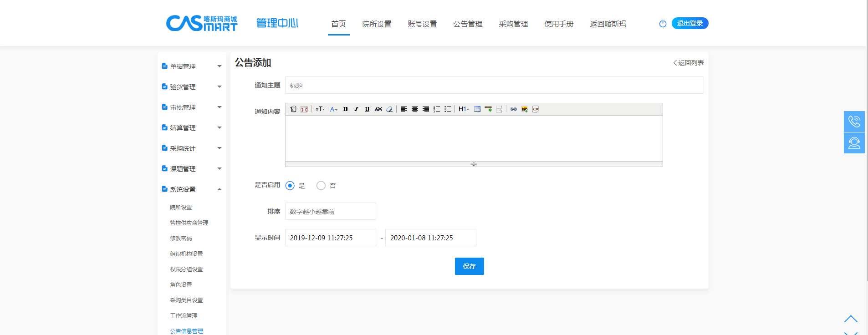Screen dimensions: 868x335
Task: Open the 公告管理 top menu
Action: point(468,24)
